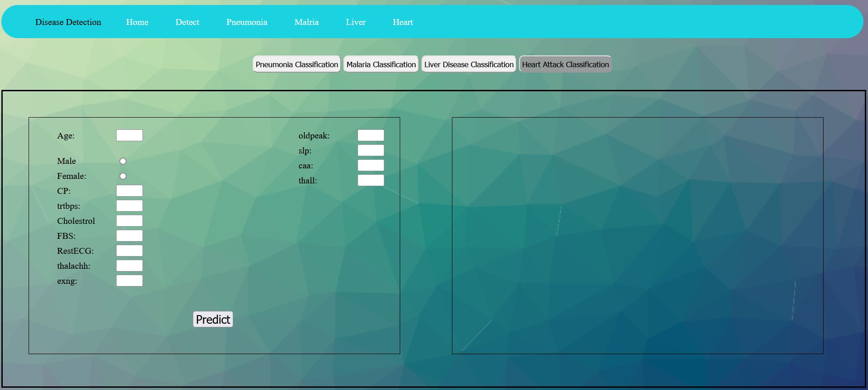868x390 pixels.
Task: Click the "Male" label text
Action: coord(66,161)
